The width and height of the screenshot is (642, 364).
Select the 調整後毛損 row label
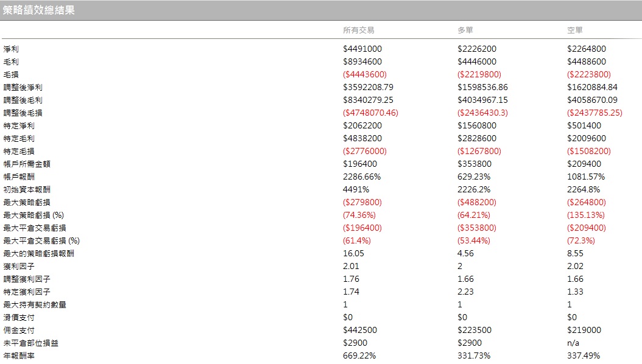coord(23,113)
